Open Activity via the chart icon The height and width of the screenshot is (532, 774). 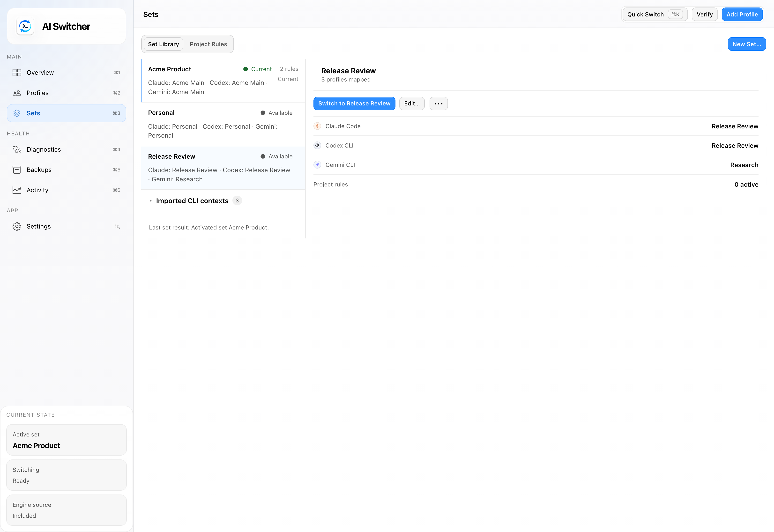click(x=17, y=190)
